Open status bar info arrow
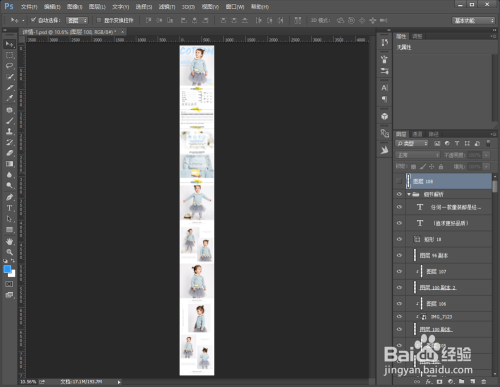The height and width of the screenshot is (387, 500). click(119, 382)
